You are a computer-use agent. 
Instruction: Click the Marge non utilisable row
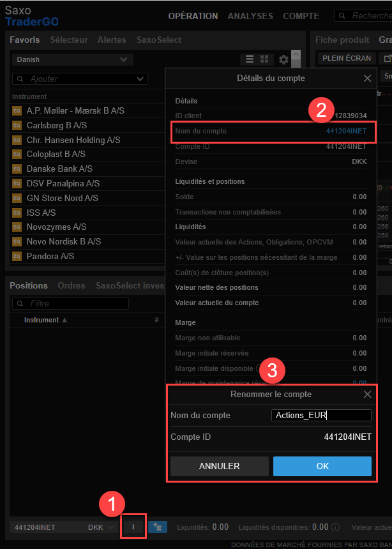[271, 338]
